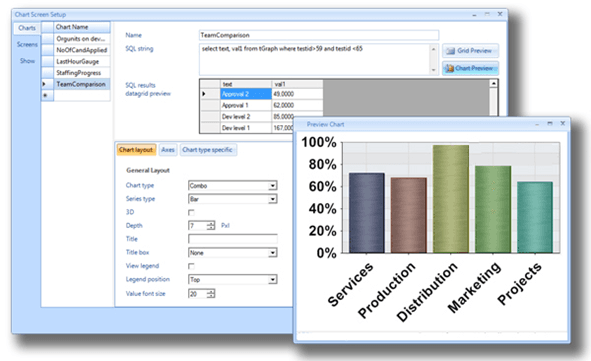
Task: Select StaffingProgress in the chart list
Action: (78, 73)
